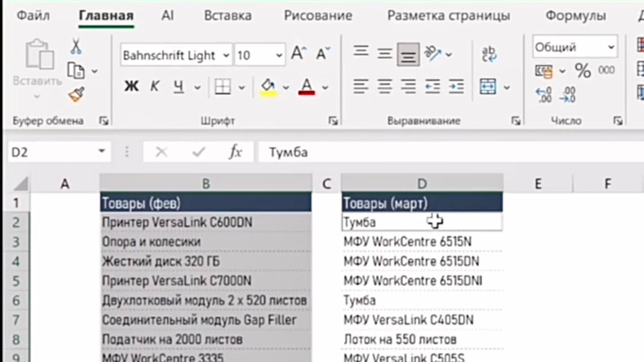
Task: Apply percent style number format
Action: click(583, 70)
